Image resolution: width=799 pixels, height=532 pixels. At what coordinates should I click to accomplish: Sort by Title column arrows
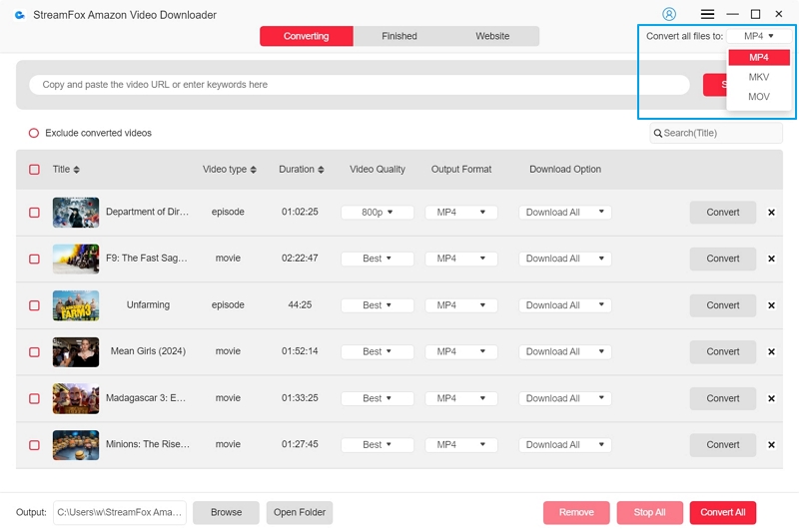pyautogui.click(x=77, y=170)
